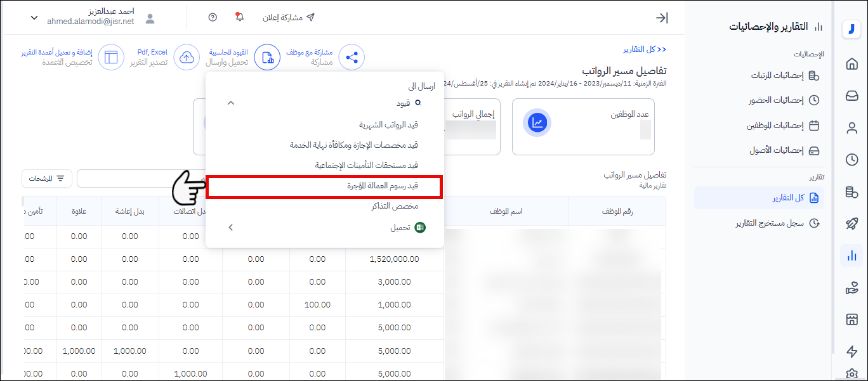Open the clock icon in sidebar rail
This screenshot has width=868, height=381.
tap(852, 160)
